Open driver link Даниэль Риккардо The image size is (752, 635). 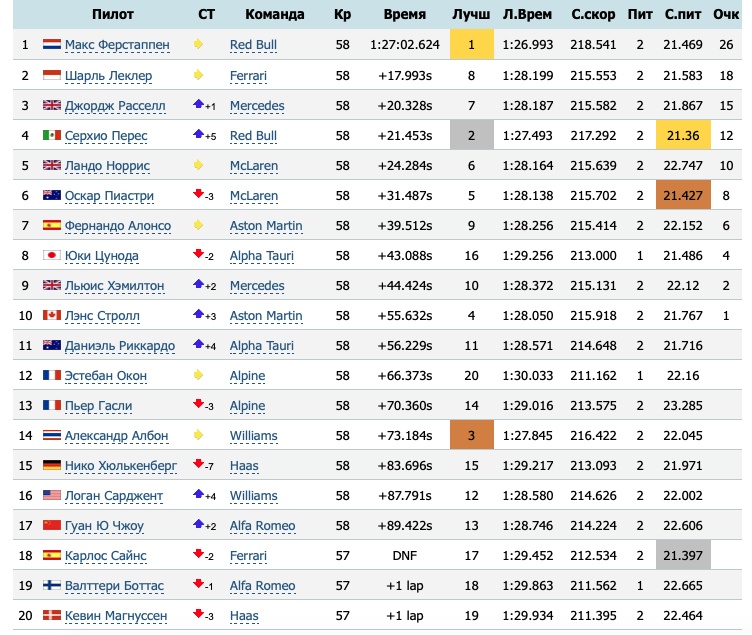(120, 346)
